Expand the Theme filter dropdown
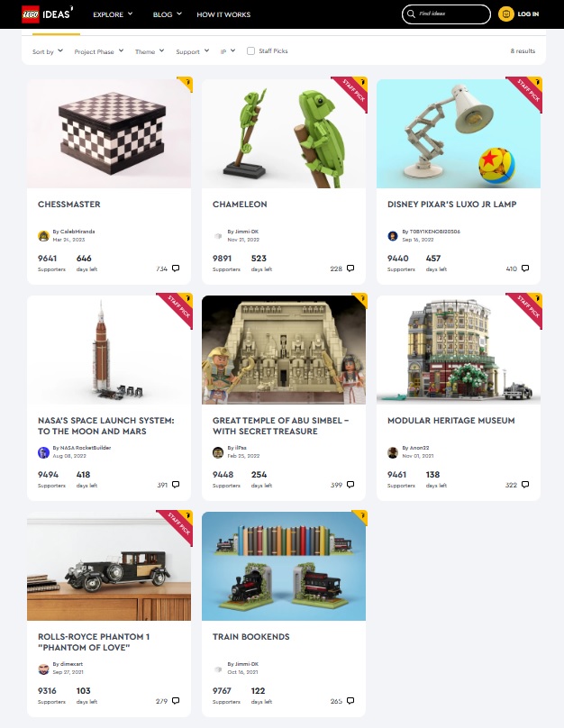 point(150,51)
